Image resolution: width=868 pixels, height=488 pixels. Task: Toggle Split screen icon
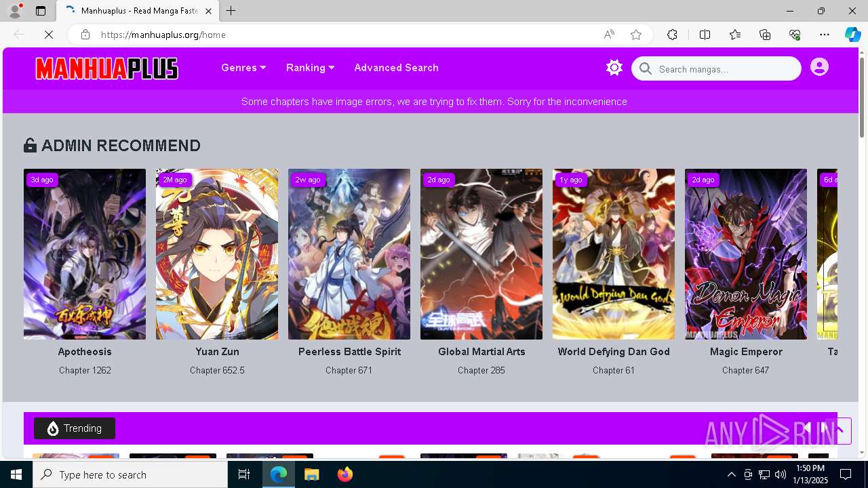click(705, 35)
